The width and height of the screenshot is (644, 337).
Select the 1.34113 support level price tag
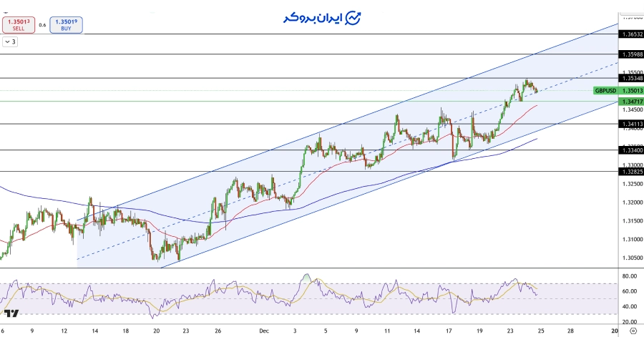[631, 124]
